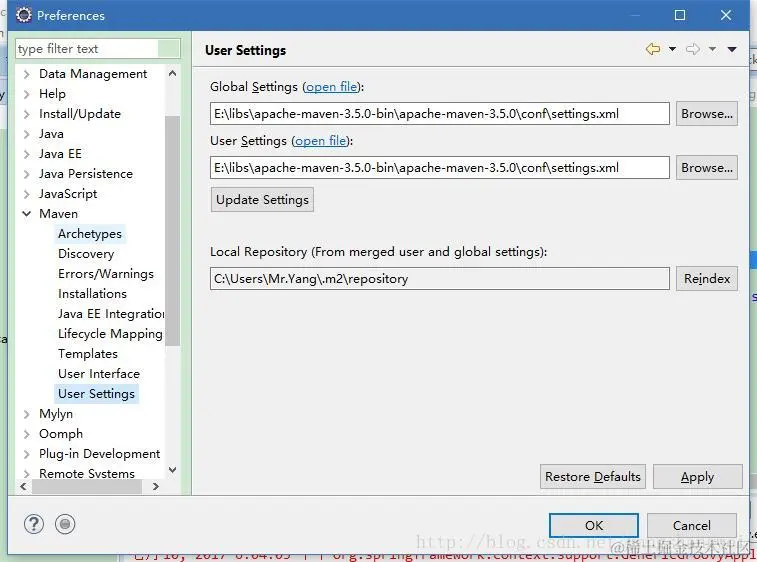Collapse the Maven tree node
Image resolution: width=757 pixels, height=562 pixels.
coord(27,214)
